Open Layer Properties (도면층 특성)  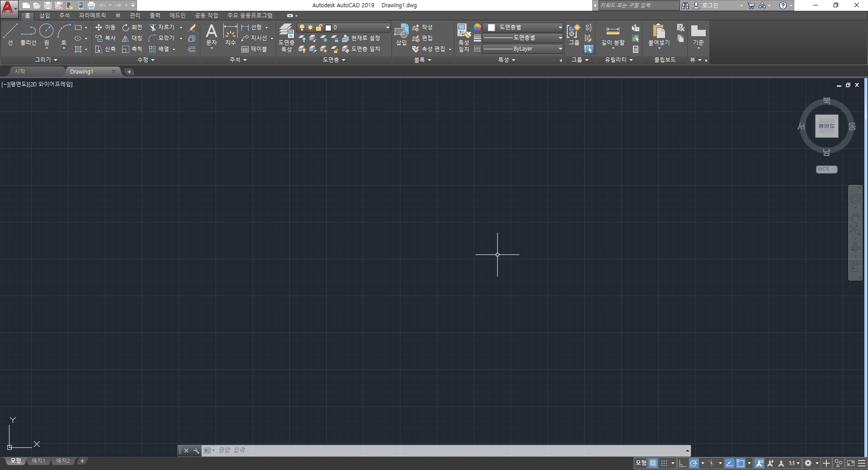pos(286,37)
